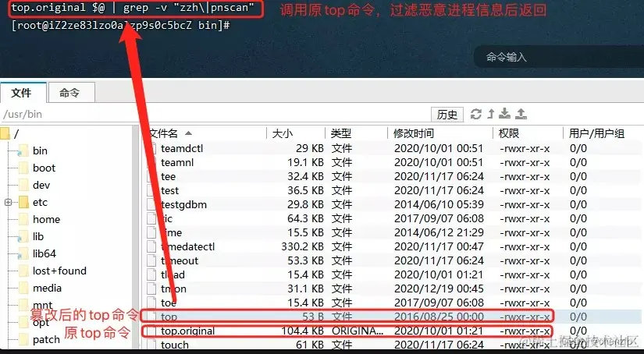Viewport: 644px width, 354px height.
Task: Select the patch folder in tree
Action: click(46, 340)
